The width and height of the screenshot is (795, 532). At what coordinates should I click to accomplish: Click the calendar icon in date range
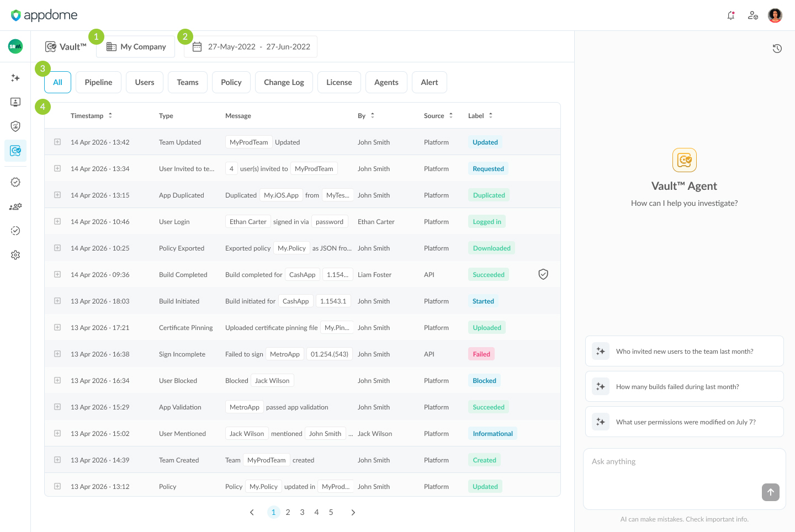(197, 47)
